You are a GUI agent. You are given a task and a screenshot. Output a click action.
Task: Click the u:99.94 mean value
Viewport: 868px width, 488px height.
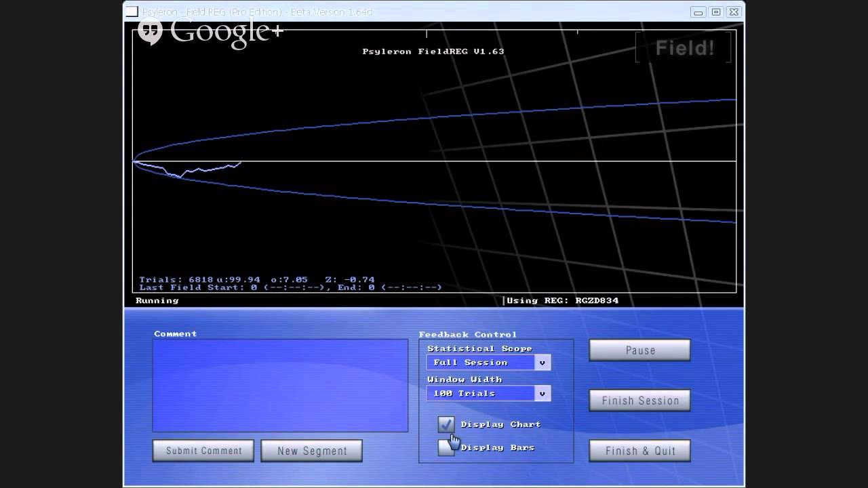[x=238, y=279]
